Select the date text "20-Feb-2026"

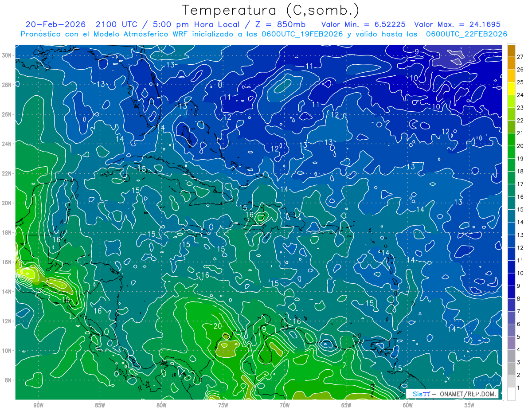pos(55,24)
